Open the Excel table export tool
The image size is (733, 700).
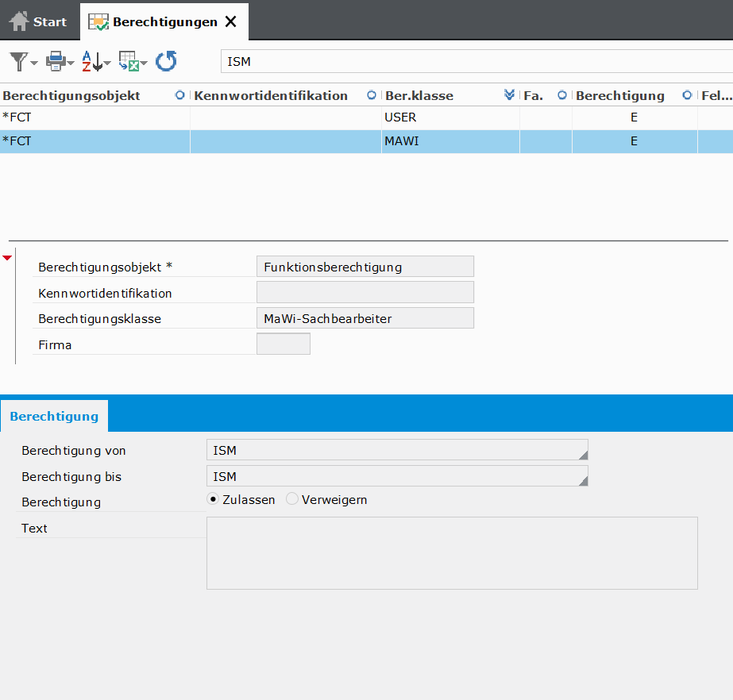coord(129,61)
